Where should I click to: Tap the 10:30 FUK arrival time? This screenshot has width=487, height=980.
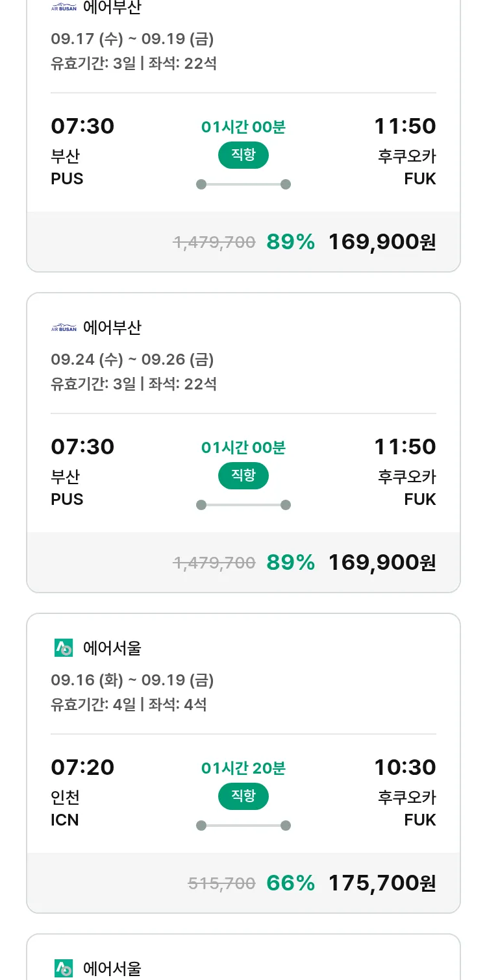click(405, 767)
